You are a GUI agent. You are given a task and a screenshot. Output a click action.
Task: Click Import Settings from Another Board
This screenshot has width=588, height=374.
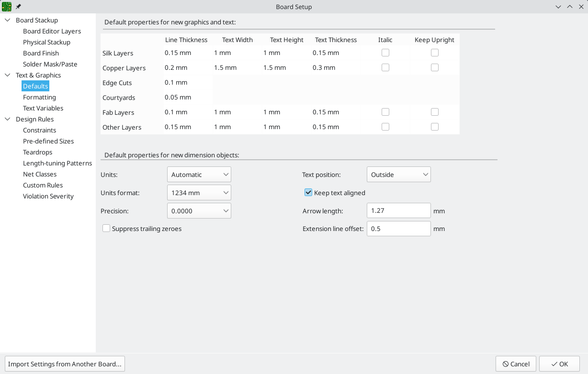coord(65,364)
